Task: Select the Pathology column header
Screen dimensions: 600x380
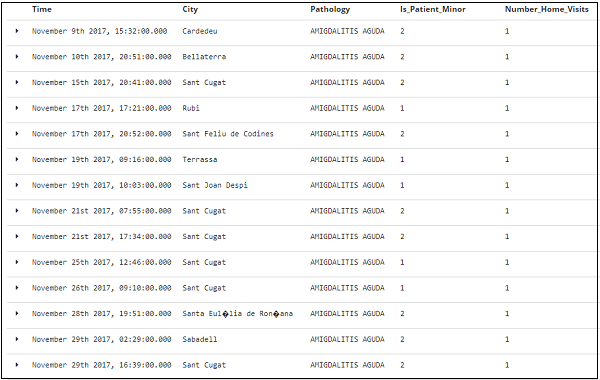Action: click(x=330, y=9)
